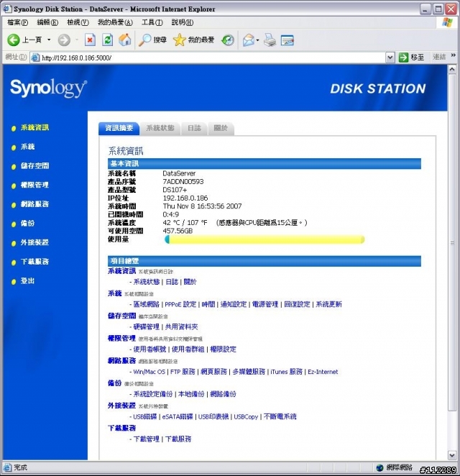Open the Mail button dropdown arrow
This screenshot has width=460, height=476.
(x=257, y=40)
